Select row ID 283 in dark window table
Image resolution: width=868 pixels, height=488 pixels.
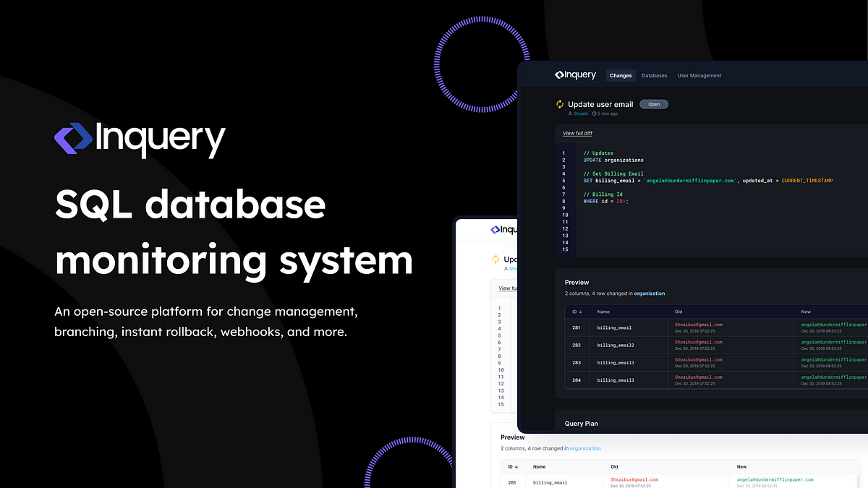point(576,362)
